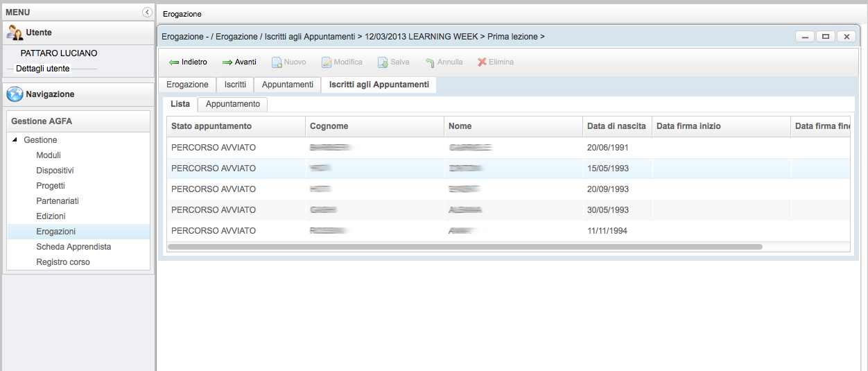The height and width of the screenshot is (371, 868).
Task: Select Progetti in the Gestione tree
Action: click(51, 186)
